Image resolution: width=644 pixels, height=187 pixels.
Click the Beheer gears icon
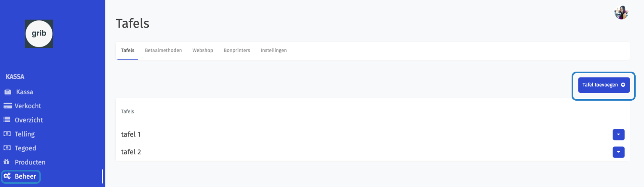pos(7,176)
